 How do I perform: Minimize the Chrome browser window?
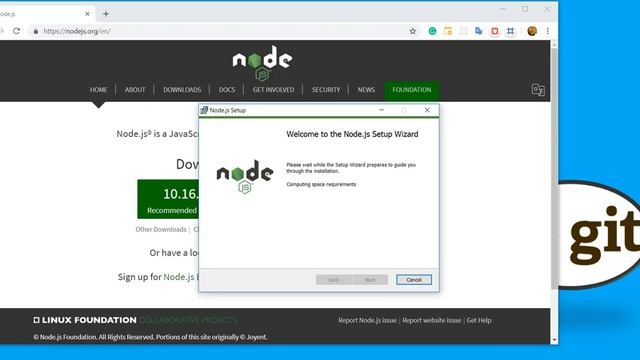pyautogui.click(x=503, y=9)
